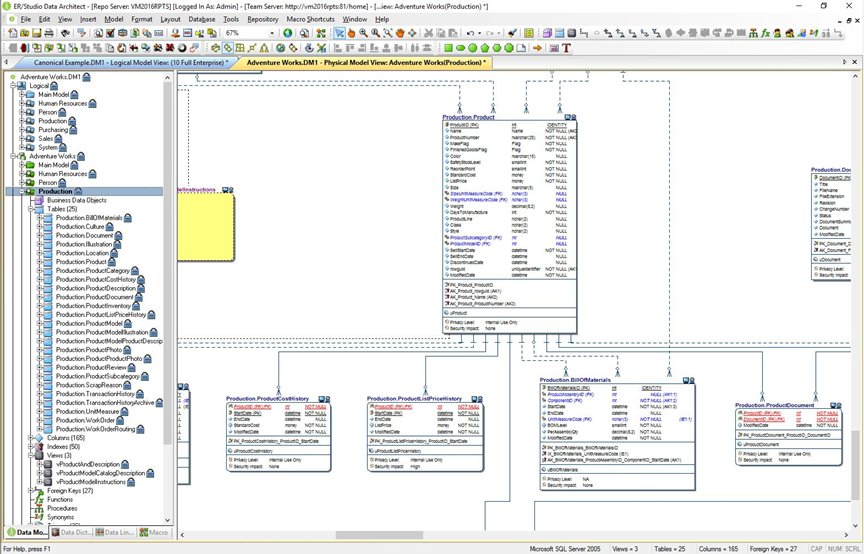This screenshot has height=554, width=864.
Task: Click the yellow ProductModelInstructions entity box
Action: [206, 226]
